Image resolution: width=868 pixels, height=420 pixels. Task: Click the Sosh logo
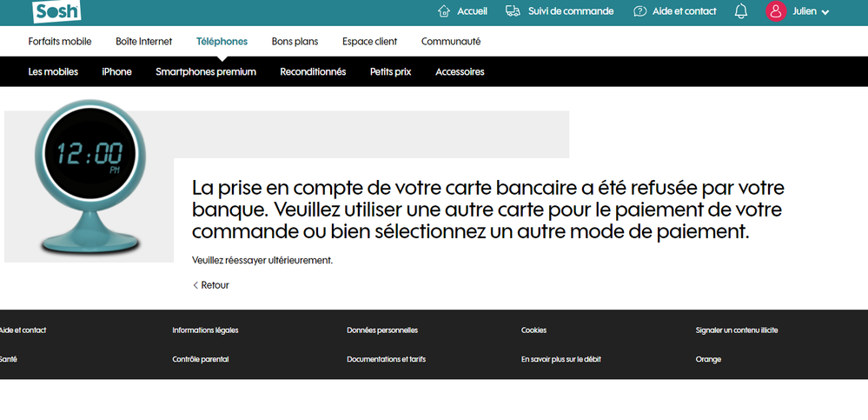pos(56,11)
